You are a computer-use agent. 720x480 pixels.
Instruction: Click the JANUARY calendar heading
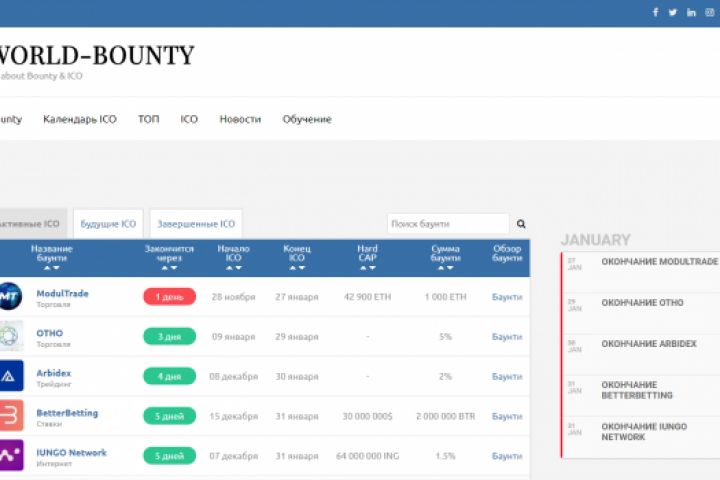tap(596, 240)
